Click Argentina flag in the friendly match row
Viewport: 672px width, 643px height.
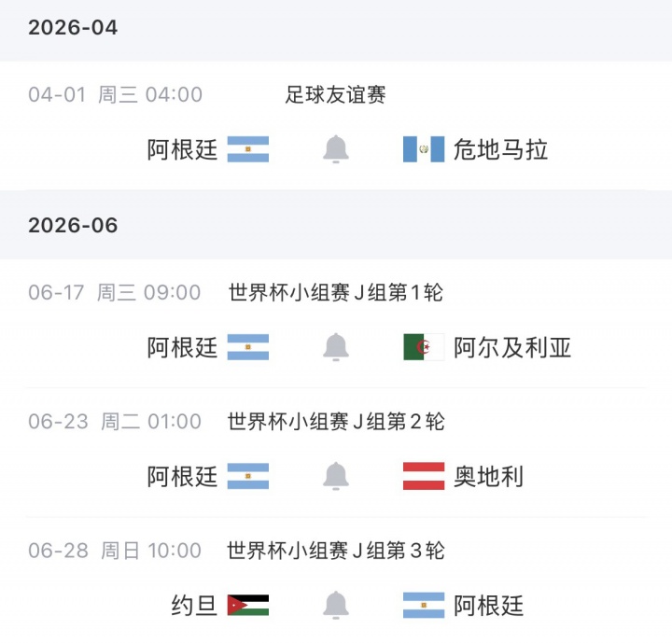[248, 149]
